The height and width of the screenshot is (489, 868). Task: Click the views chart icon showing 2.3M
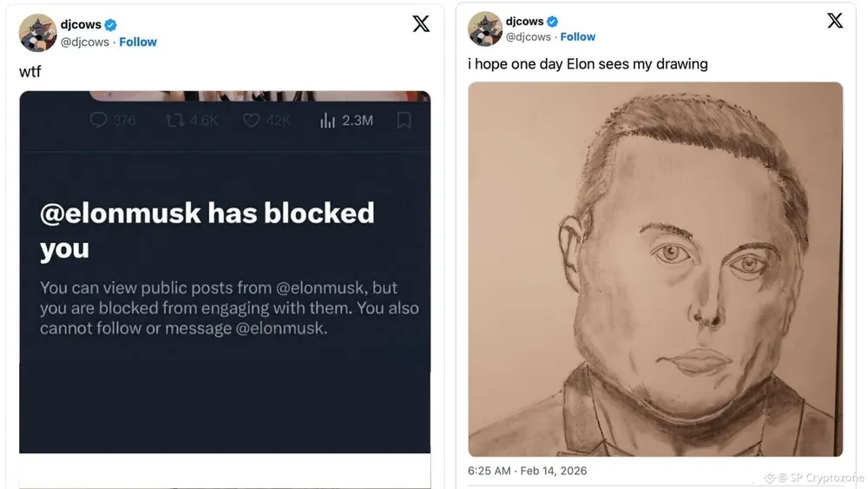click(x=327, y=121)
